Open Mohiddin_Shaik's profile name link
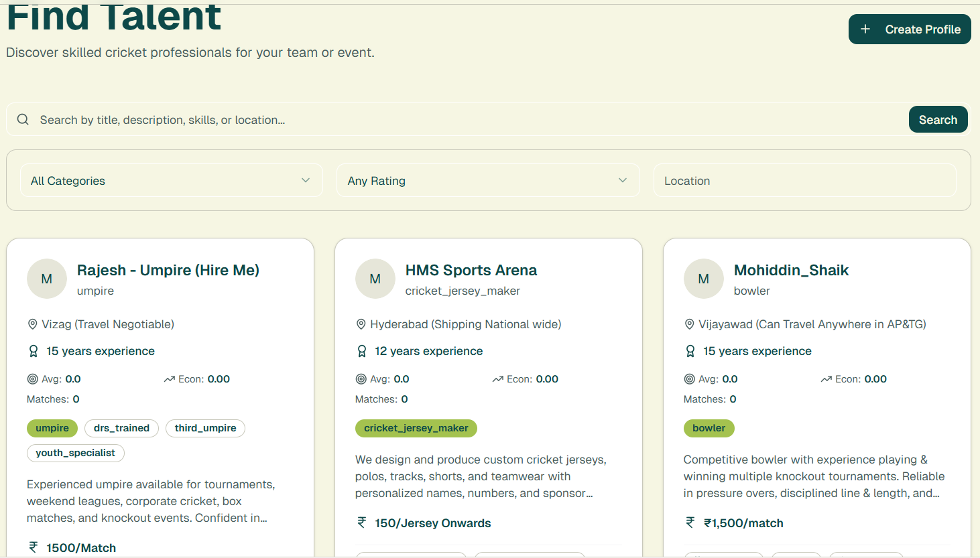The image size is (980, 558). click(x=791, y=270)
